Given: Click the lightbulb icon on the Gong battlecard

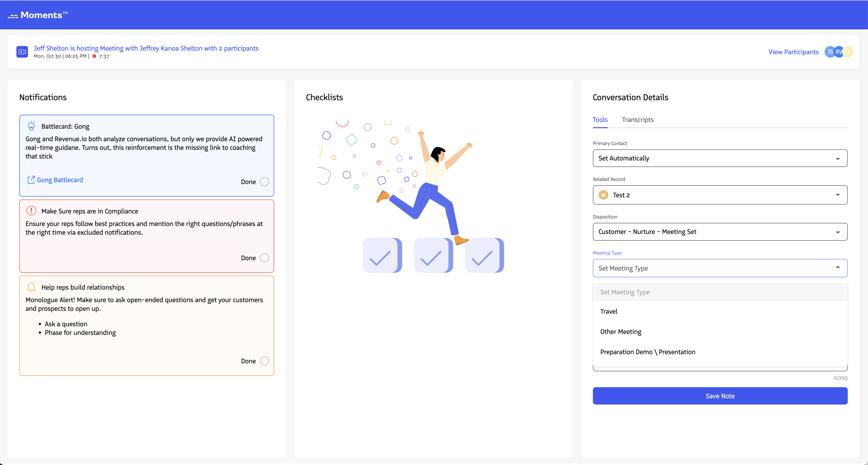Looking at the screenshot, I should 31,126.
